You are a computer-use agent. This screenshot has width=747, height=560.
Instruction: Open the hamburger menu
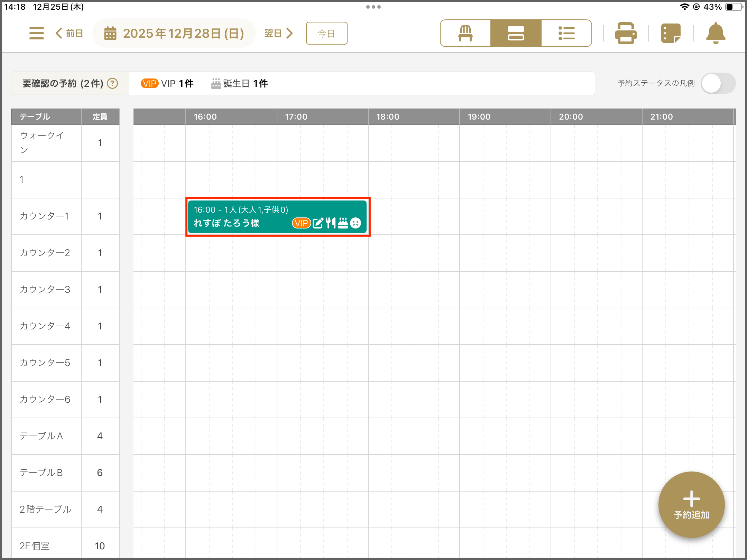coord(36,33)
